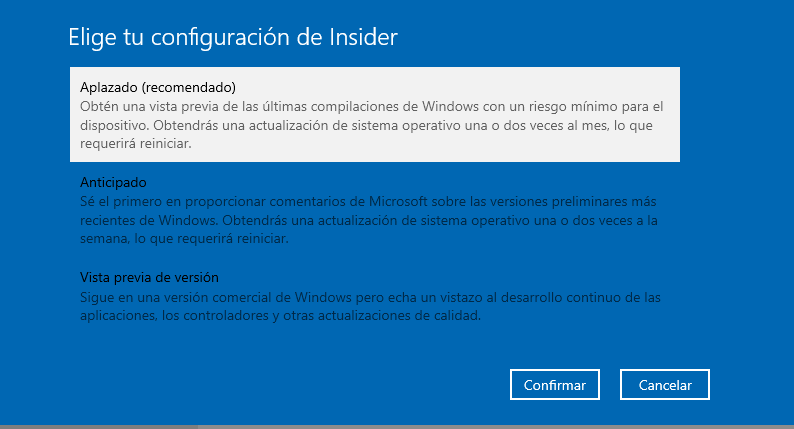
Task: Click 'Obtén una vista previa' text in Aplazado
Action: click(x=150, y=106)
